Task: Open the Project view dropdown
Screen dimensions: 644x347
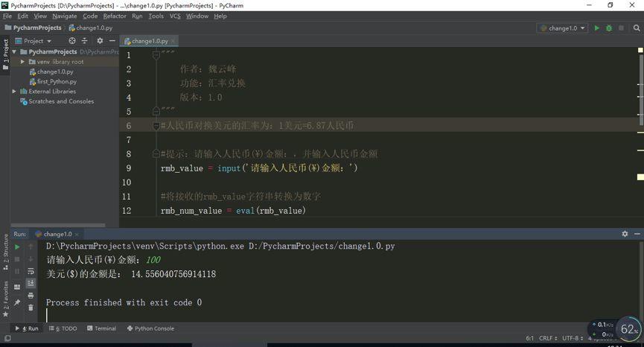Action: click(x=34, y=41)
